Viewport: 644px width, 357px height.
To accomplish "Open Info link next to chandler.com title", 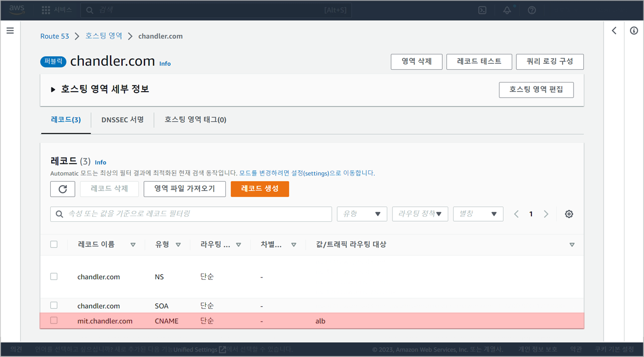I will (x=165, y=63).
